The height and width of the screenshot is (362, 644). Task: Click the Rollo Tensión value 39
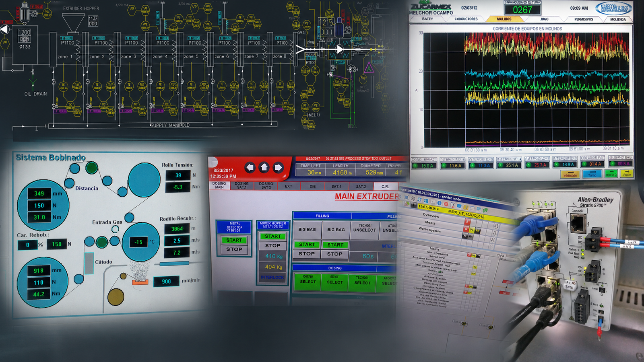point(178,175)
